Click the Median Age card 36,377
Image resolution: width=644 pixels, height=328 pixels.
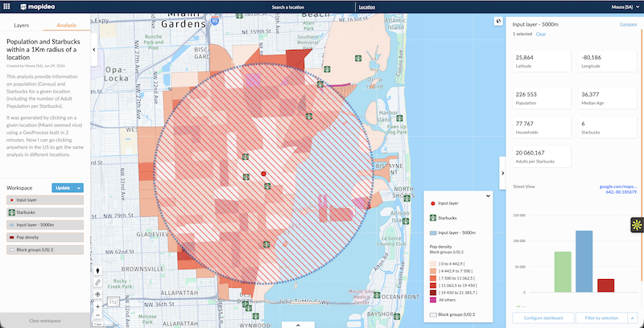tap(608, 98)
